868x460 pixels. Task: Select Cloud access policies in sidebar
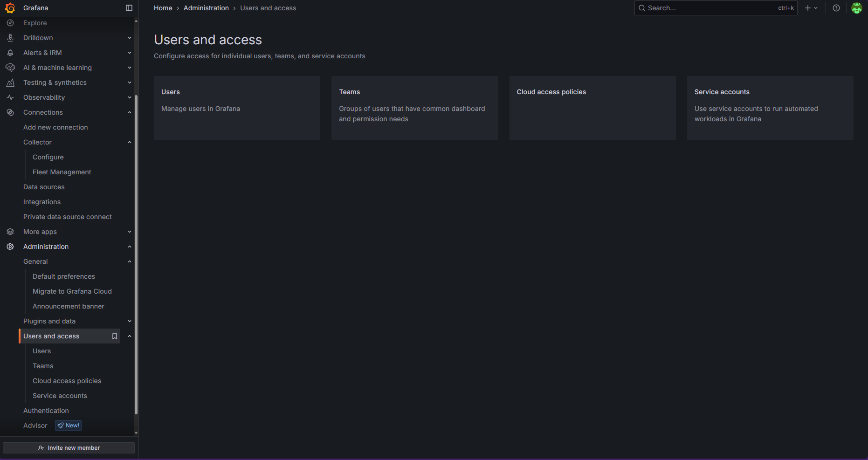[x=67, y=381]
